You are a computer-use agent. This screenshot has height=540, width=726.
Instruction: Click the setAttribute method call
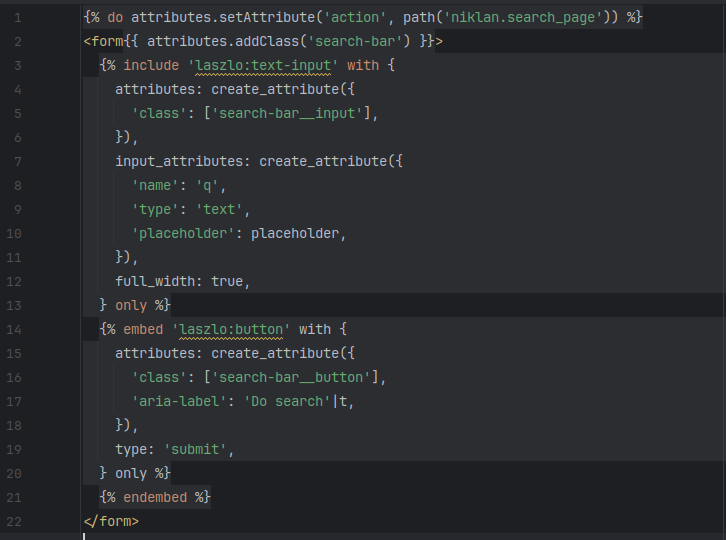267,18
